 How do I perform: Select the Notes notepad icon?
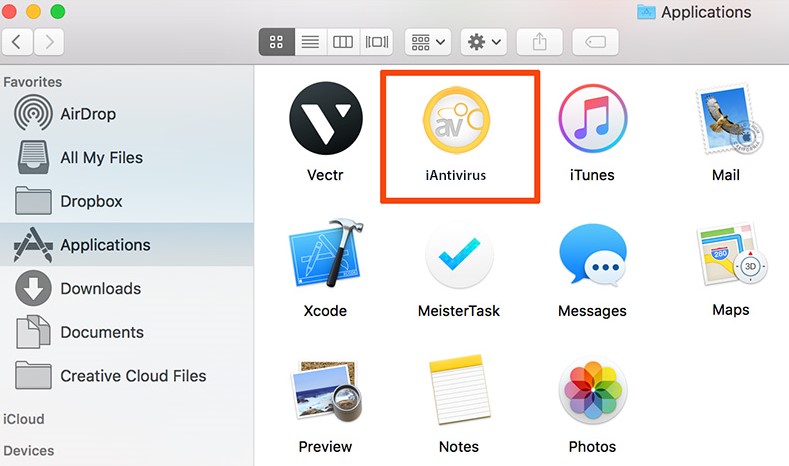pos(459,390)
